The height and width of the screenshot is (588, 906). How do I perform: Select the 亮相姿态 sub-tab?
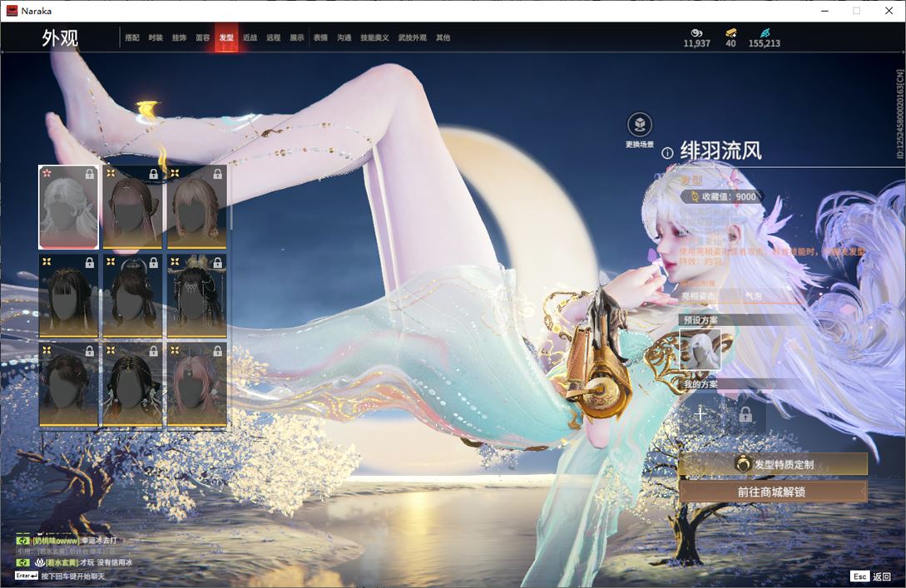pos(698,296)
